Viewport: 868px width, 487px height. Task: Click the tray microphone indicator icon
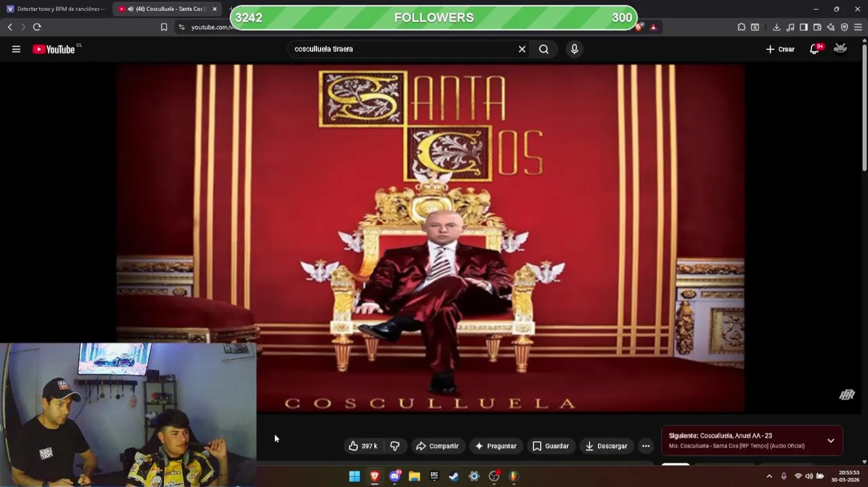tap(783, 476)
